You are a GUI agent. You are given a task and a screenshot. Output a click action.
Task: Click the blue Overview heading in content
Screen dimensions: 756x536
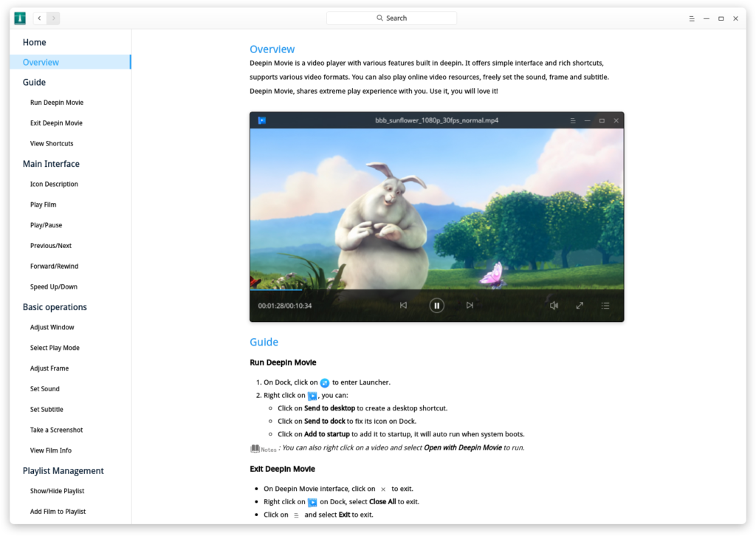272,49
